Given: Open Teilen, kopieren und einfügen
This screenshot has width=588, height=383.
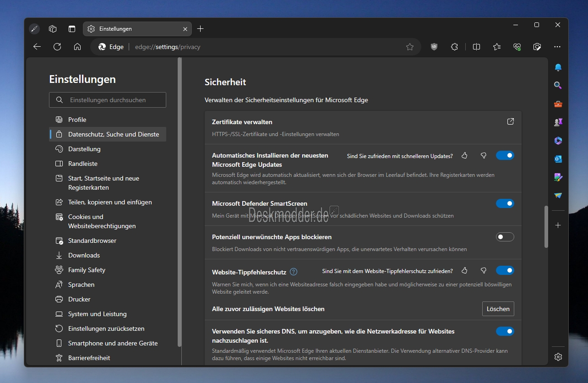Looking at the screenshot, I should pyautogui.click(x=108, y=202).
